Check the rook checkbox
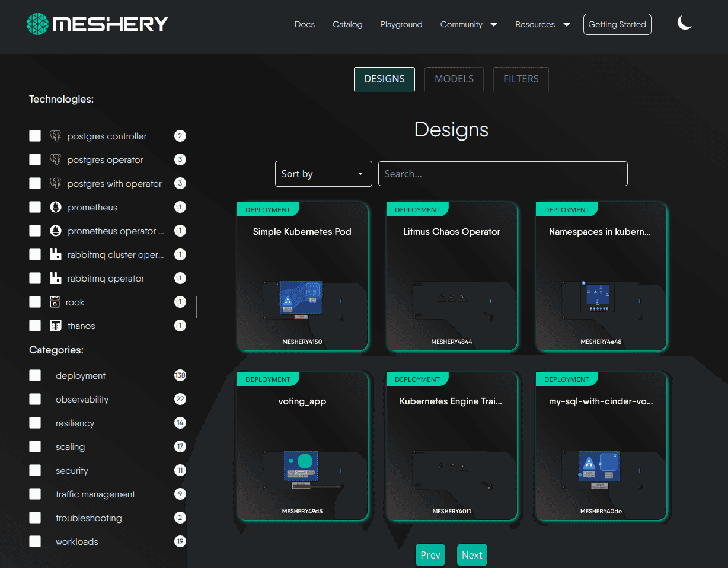Image resolution: width=728 pixels, height=568 pixels. click(35, 302)
